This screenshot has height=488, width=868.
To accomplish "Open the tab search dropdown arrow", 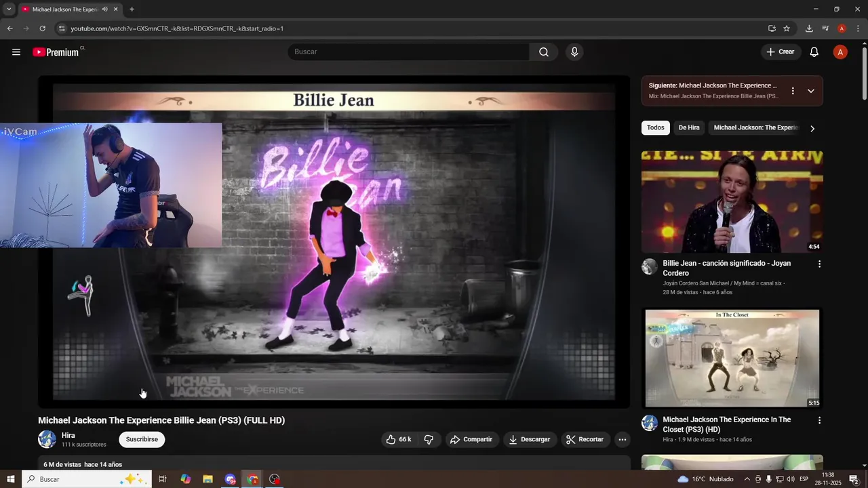I will click(9, 9).
